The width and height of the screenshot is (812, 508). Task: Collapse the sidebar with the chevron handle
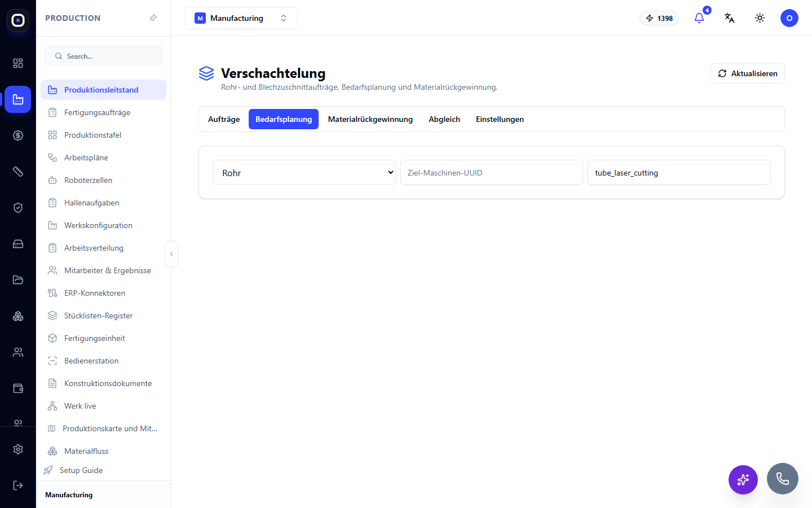point(171,254)
